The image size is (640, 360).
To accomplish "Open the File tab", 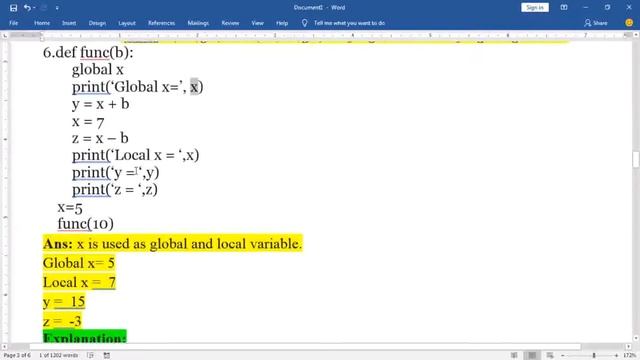I will coord(13,23).
